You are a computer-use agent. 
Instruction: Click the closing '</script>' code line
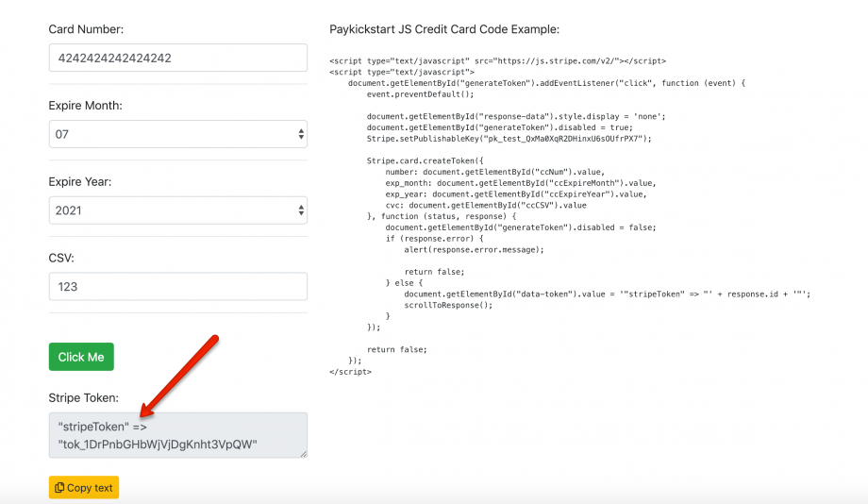click(350, 372)
